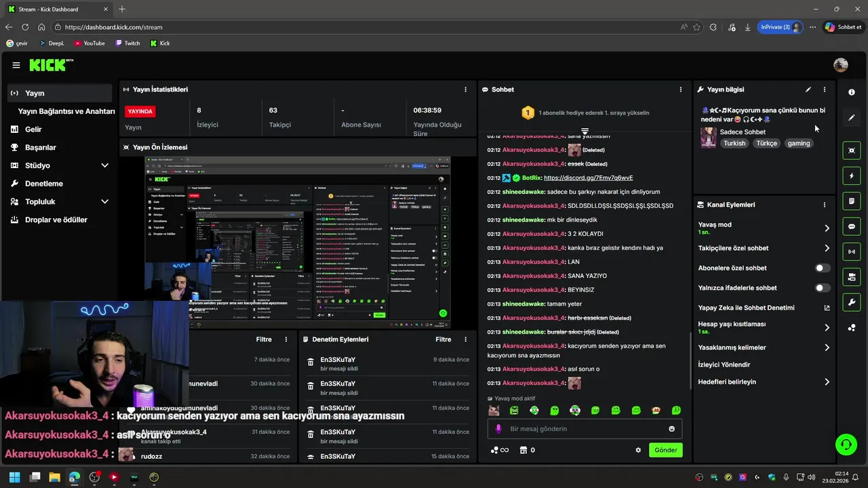Open Yasaklanmış kelimeler chevron

point(827,348)
